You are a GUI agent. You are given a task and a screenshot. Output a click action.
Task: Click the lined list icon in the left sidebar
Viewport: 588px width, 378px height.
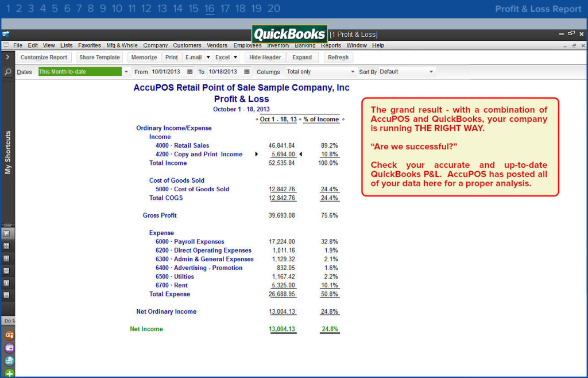pos(7,271)
